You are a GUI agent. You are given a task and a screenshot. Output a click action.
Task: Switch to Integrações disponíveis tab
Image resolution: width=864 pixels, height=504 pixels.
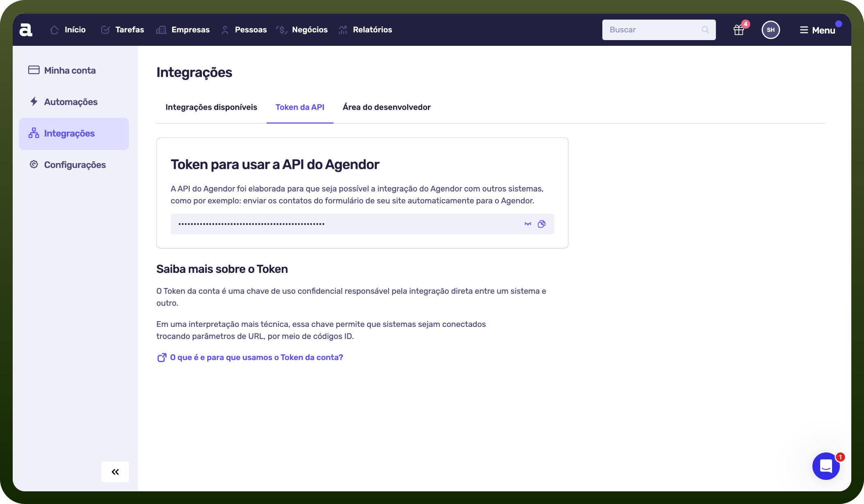point(211,107)
